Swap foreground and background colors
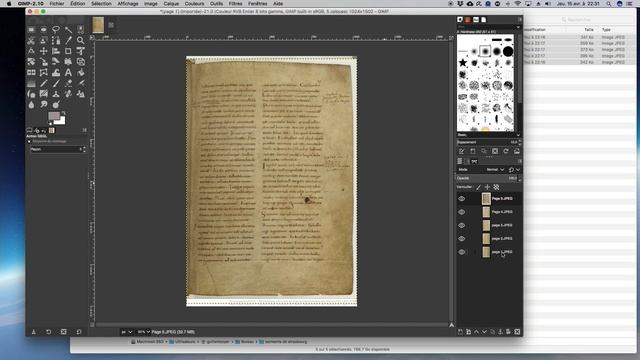 click(63, 113)
